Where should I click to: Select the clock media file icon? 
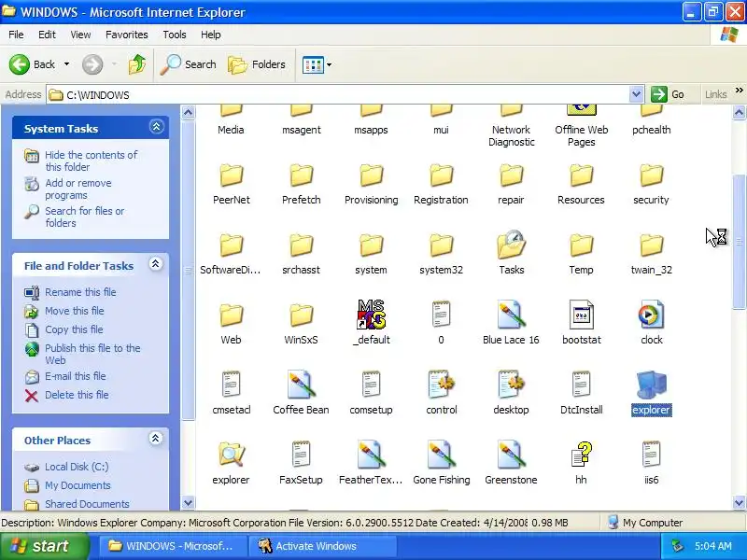coord(651,315)
